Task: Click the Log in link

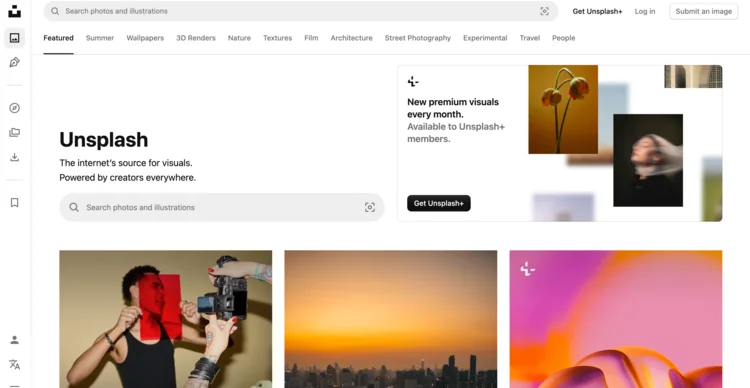Action: click(x=645, y=11)
